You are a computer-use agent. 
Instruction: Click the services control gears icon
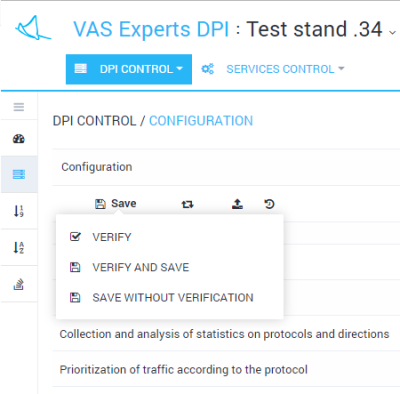(208, 69)
